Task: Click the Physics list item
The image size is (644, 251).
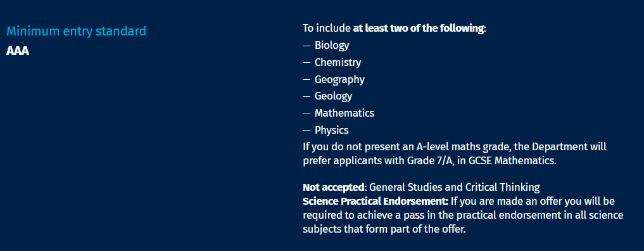Action: point(332,130)
